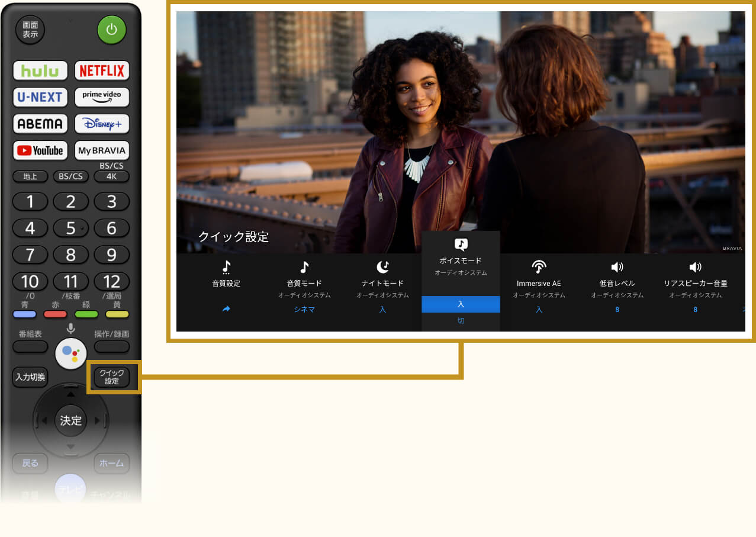756x537 pixels.
Task: Turn voice mode on with 入
Action: coord(461,304)
